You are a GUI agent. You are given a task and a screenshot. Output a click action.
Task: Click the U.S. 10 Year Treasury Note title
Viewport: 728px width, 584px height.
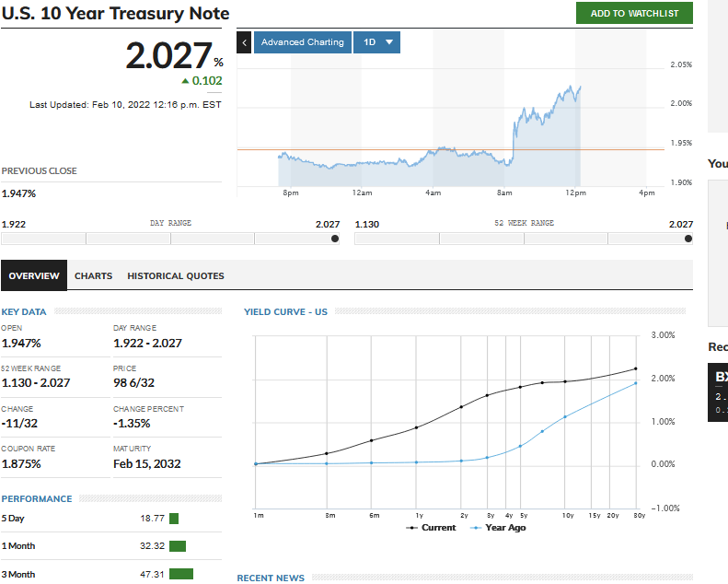pyautogui.click(x=116, y=14)
